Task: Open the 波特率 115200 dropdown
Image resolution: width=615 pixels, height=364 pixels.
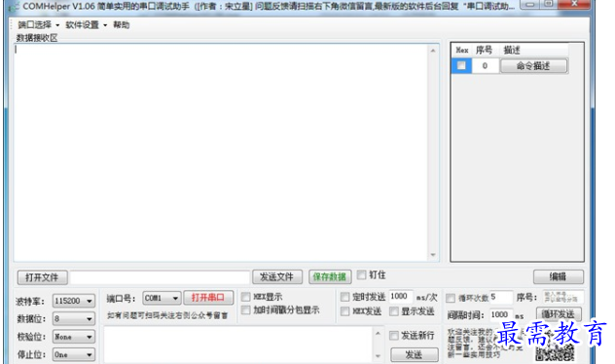Action: click(x=74, y=301)
